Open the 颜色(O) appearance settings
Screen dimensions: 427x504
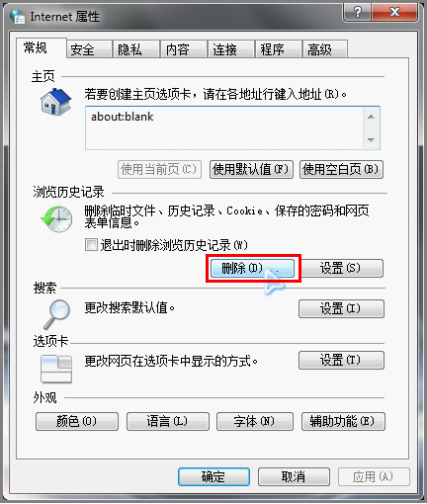point(77,421)
